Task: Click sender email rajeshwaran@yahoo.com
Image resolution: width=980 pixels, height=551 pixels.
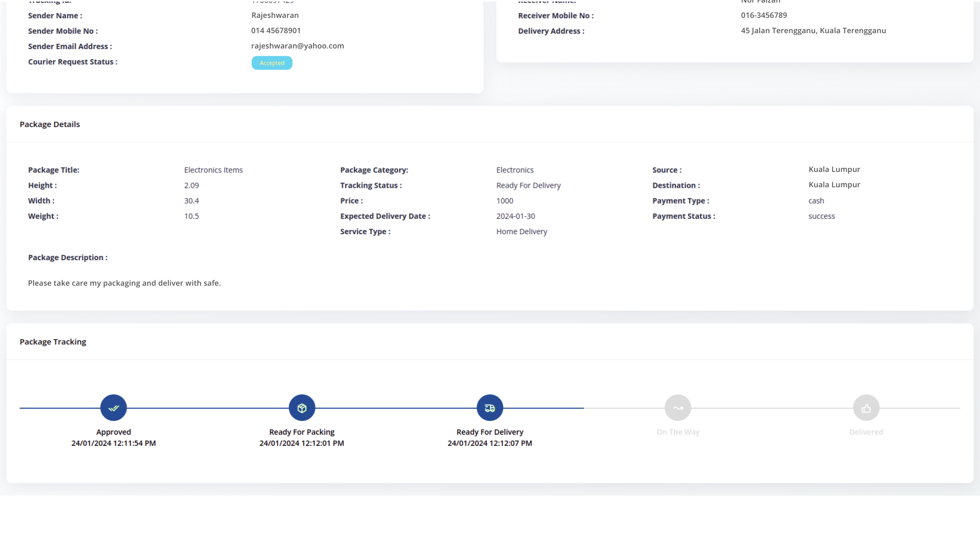Action: pos(297,46)
